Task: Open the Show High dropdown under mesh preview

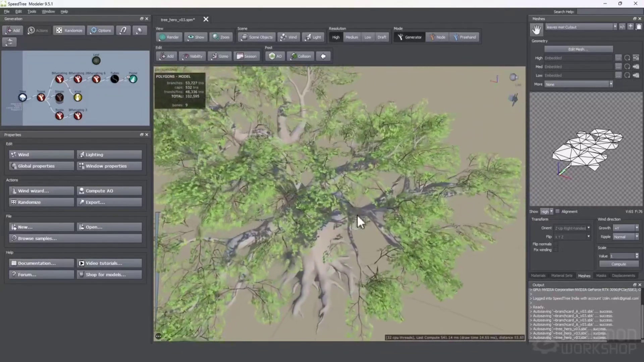Action: 547,212
